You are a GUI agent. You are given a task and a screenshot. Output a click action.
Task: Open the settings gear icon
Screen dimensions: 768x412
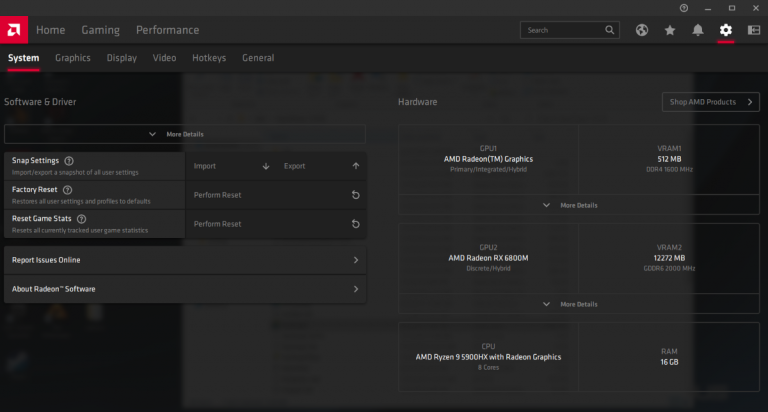click(x=725, y=30)
